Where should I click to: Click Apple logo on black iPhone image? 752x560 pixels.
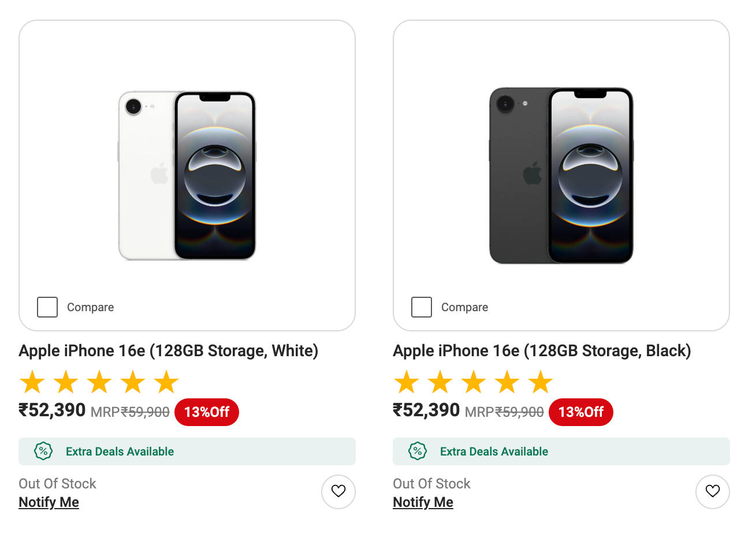[533, 174]
